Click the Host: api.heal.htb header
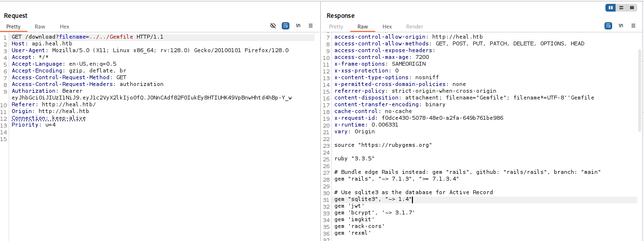 click(x=42, y=43)
